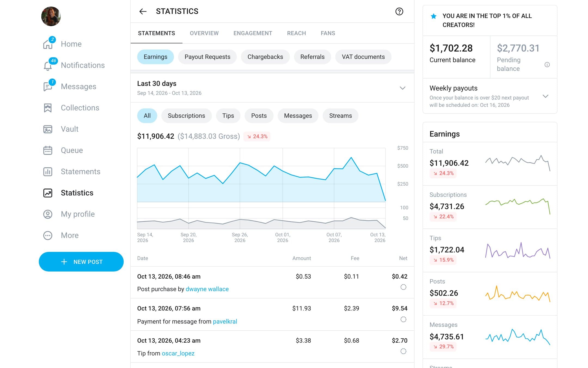The image size is (588, 368).
Task: Click the status circle for $2.70 net row
Action: tap(403, 351)
